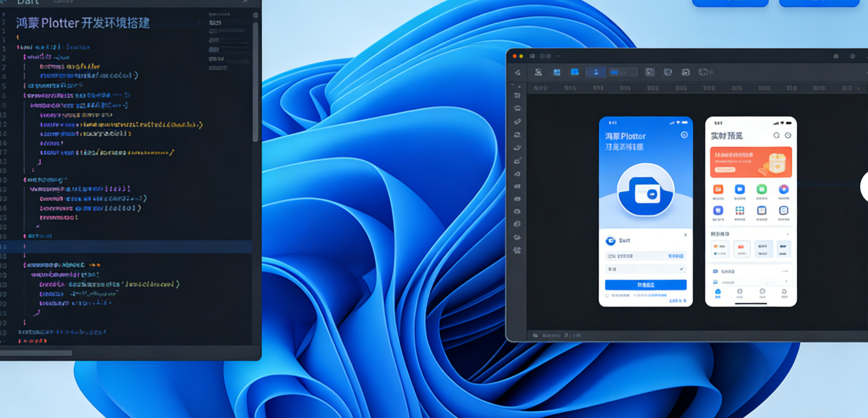Tick the agreement checkbox under the blue button
The width and height of the screenshot is (868, 418).
pos(607,296)
